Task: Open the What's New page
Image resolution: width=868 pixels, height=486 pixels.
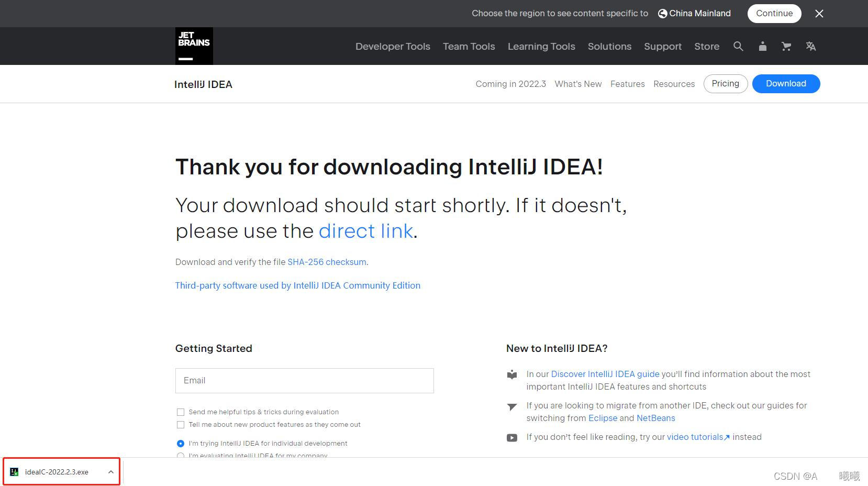Action: [578, 84]
